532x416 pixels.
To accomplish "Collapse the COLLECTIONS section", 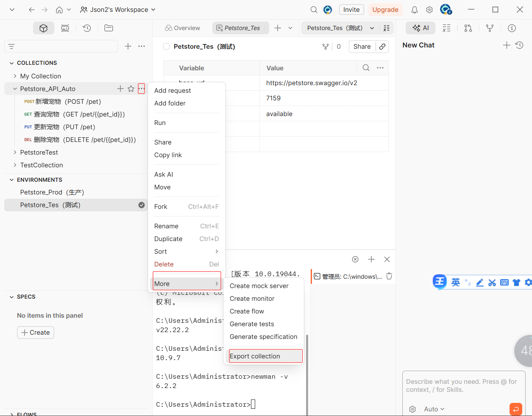I will pyautogui.click(x=12, y=63).
